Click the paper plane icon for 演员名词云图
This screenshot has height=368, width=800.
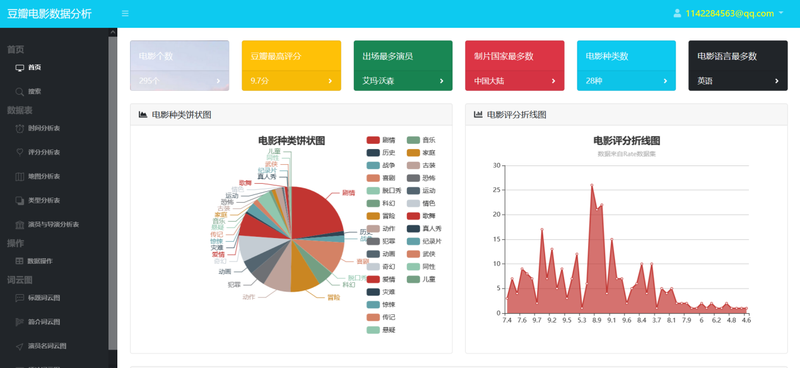point(20,346)
